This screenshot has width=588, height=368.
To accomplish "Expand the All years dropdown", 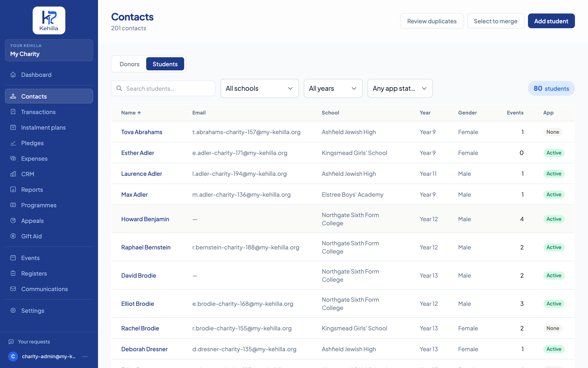I will click(333, 88).
